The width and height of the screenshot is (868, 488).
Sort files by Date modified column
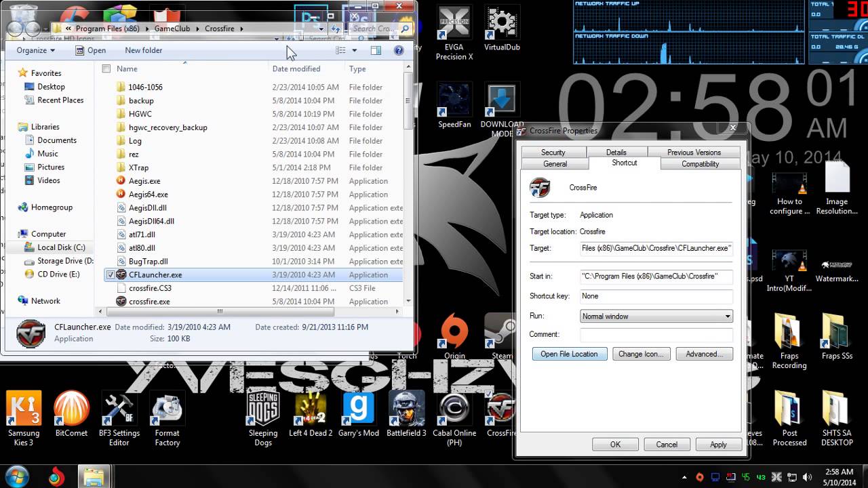click(296, 68)
